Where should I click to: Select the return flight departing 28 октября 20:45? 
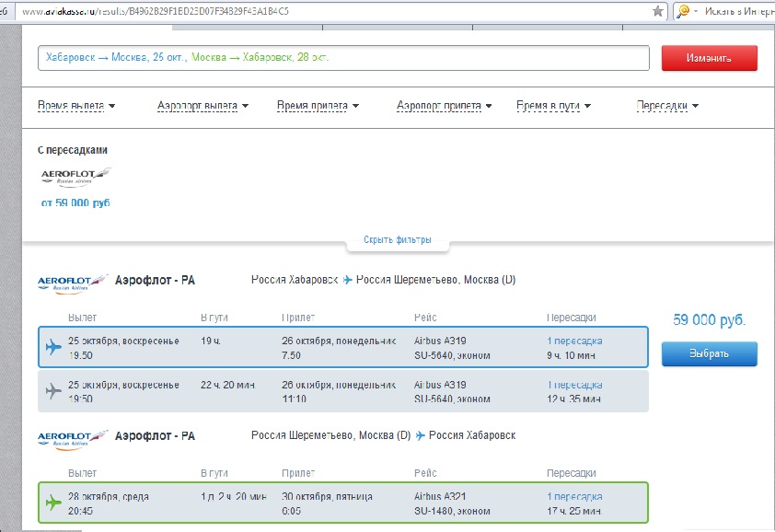[x=343, y=503]
